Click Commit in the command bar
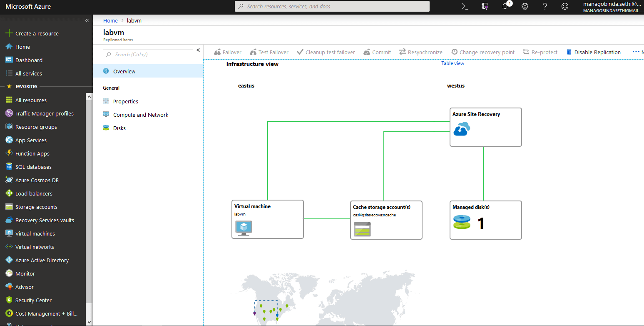The image size is (644, 326). coord(377,52)
